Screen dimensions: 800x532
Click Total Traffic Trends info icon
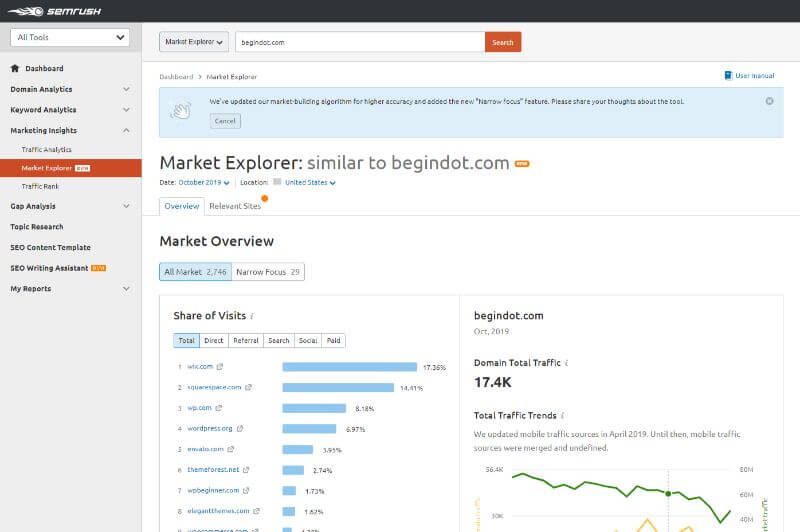562,416
